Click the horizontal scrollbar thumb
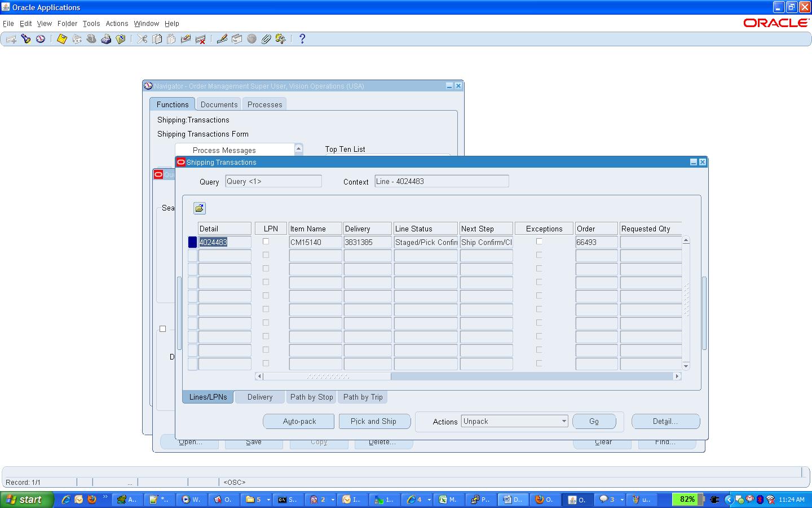This screenshot has width=812, height=508. tap(327, 376)
